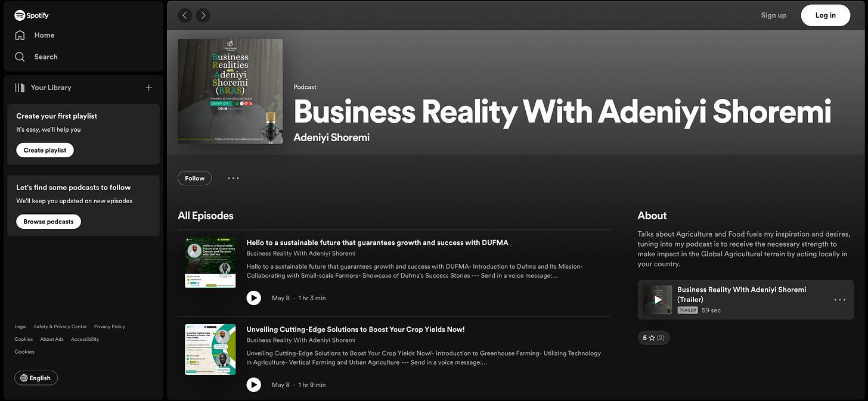Follow the podcast

coord(194,178)
